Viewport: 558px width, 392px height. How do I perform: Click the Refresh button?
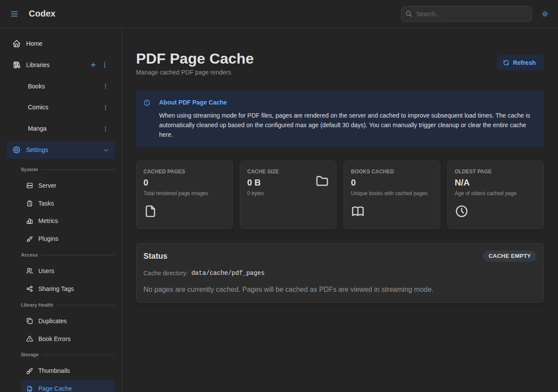[x=520, y=63]
